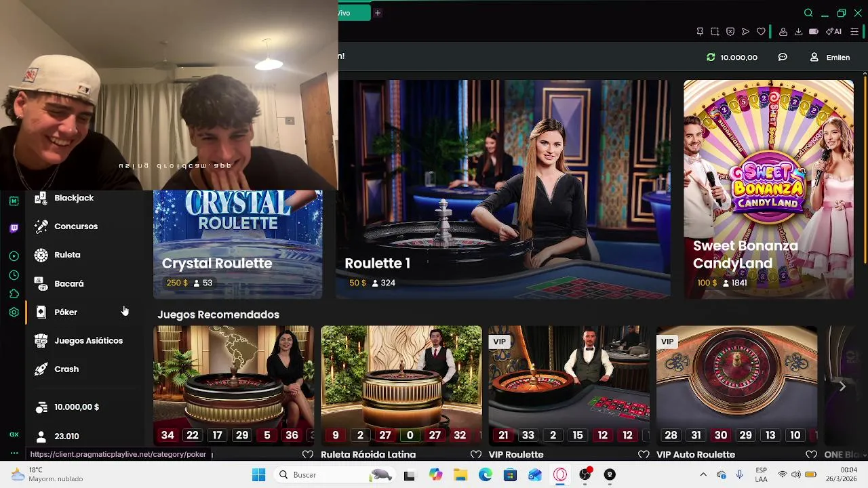Click the Ruleta wheel icon
This screenshot has width=868, height=488.
click(41, 255)
